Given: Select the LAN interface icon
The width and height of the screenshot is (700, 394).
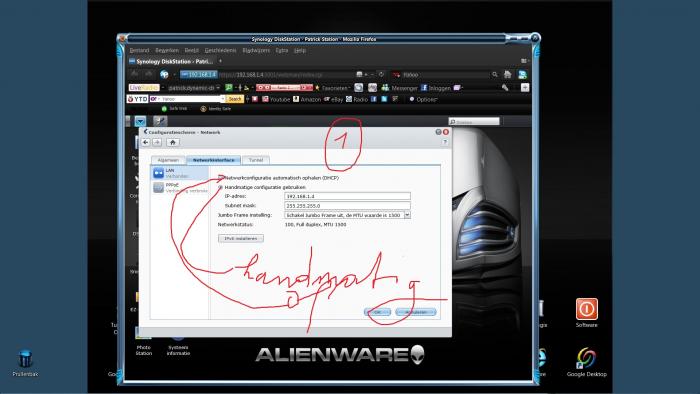Looking at the screenshot, I should (158, 173).
